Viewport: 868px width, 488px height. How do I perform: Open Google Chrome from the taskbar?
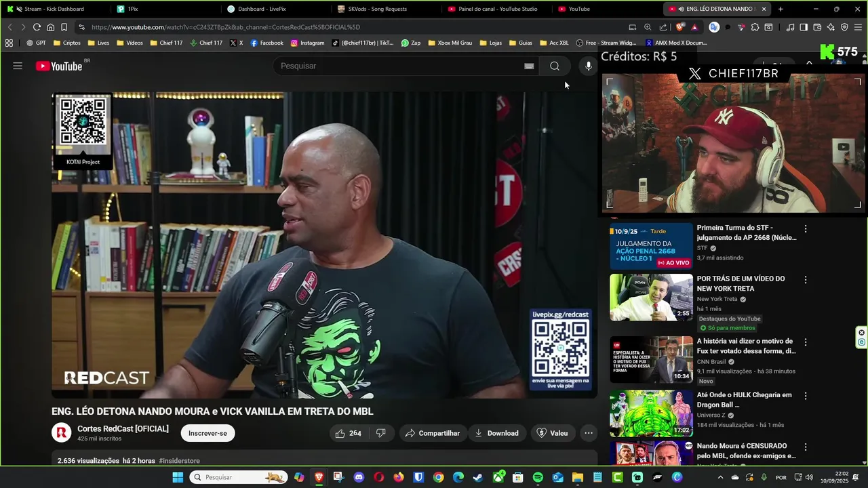(438, 477)
